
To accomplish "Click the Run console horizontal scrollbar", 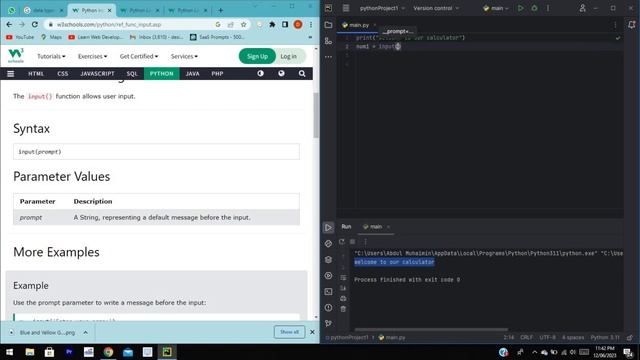I will [431, 329].
